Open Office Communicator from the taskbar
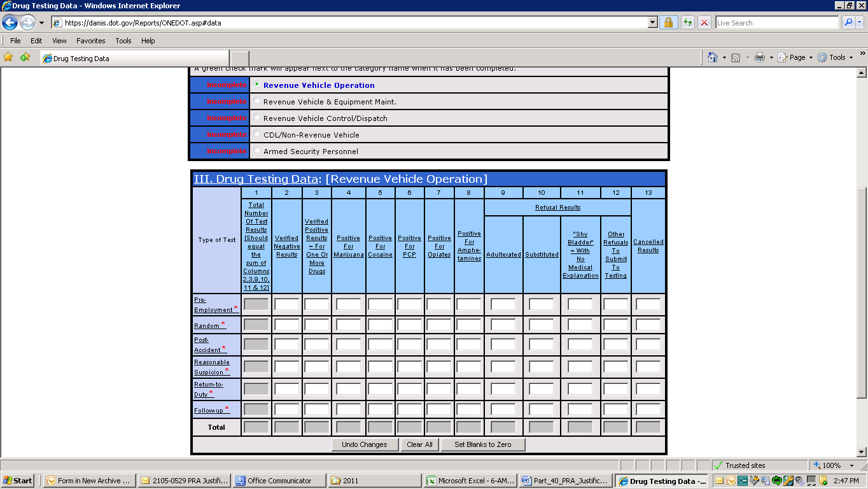The image size is (868, 489). point(280,481)
